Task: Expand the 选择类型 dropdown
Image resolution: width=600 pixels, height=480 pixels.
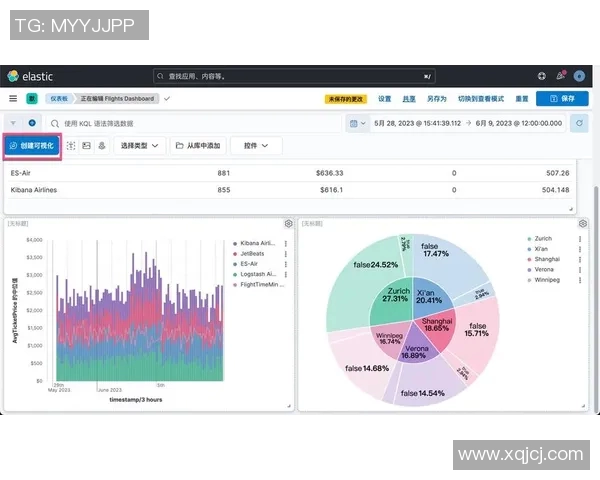Action: point(139,146)
